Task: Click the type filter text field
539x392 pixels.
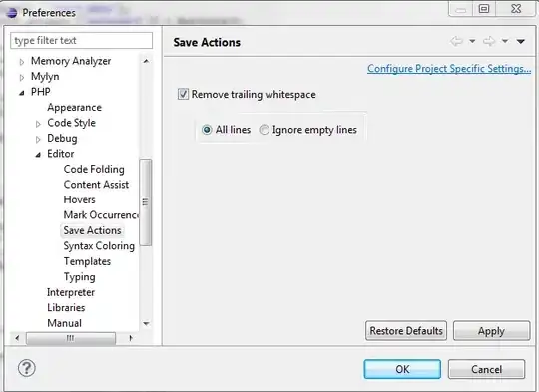Action: (x=81, y=41)
